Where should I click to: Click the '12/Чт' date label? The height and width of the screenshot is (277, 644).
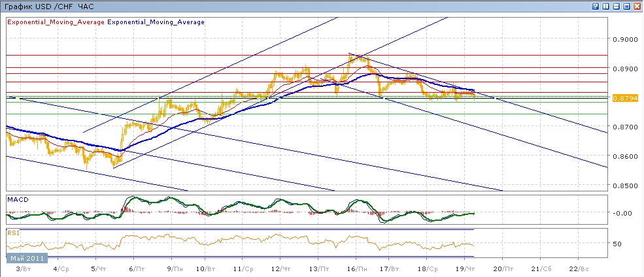click(x=282, y=269)
